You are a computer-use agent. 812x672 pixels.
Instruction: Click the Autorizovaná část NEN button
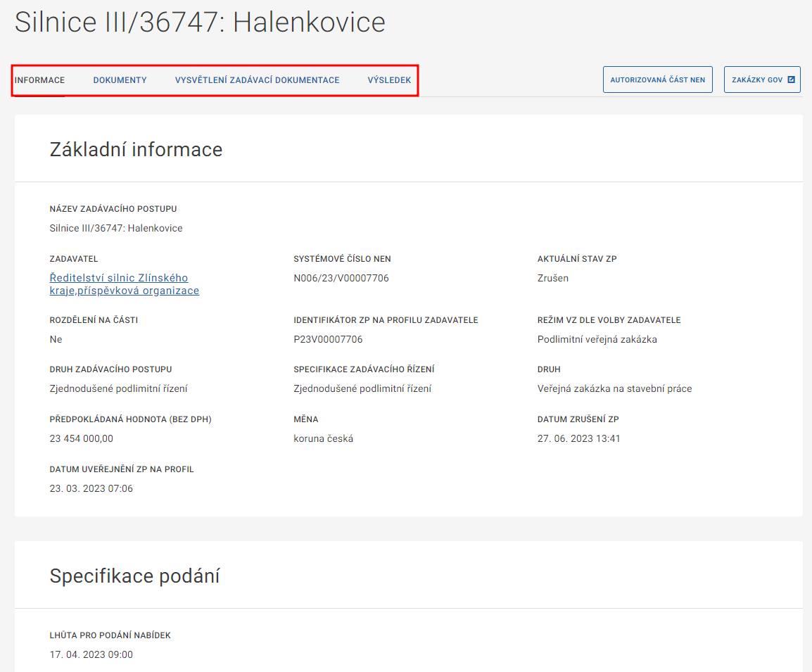tap(658, 80)
